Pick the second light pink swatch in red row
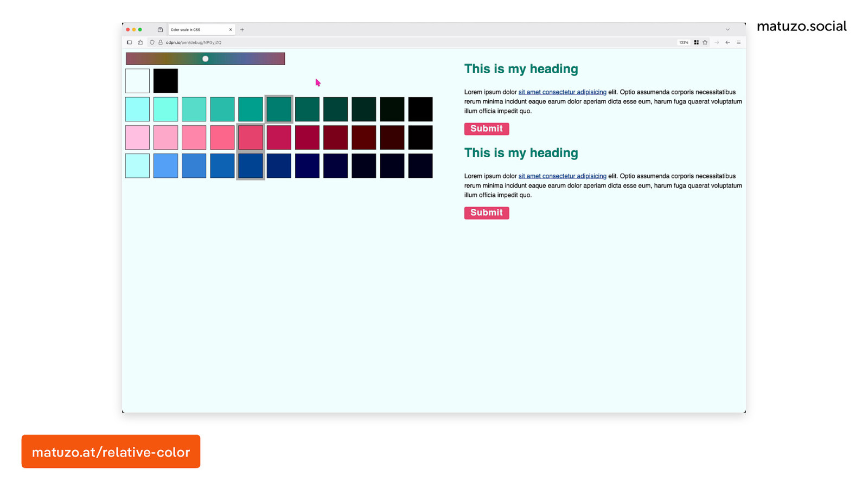Image resolution: width=868 pixels, height=488 pixels. pyautogui.click(x=165, y=137)
